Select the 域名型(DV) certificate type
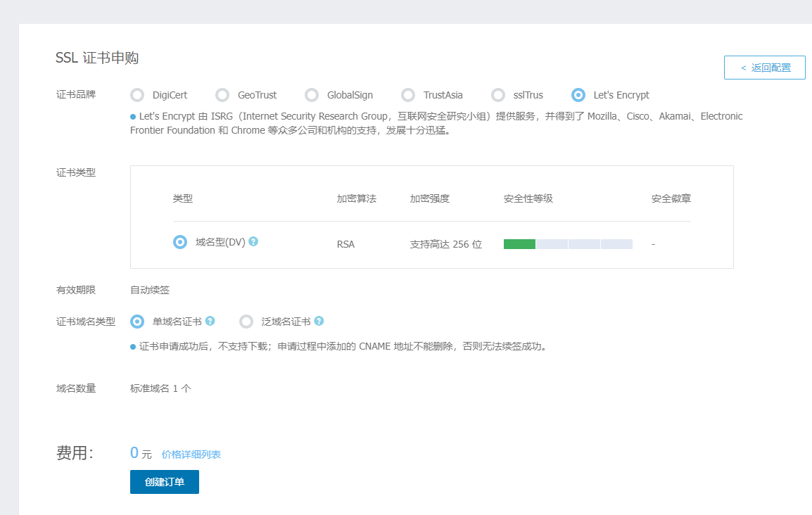 point(180,242)
